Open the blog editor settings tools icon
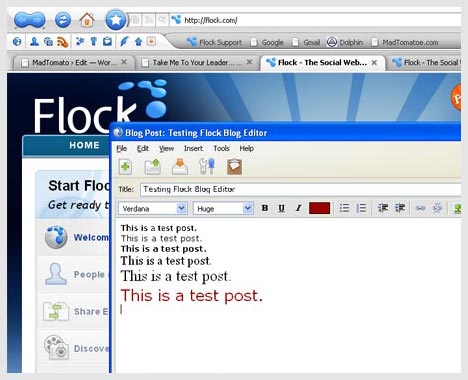This screenshot has width=468, height=380. 207,166
